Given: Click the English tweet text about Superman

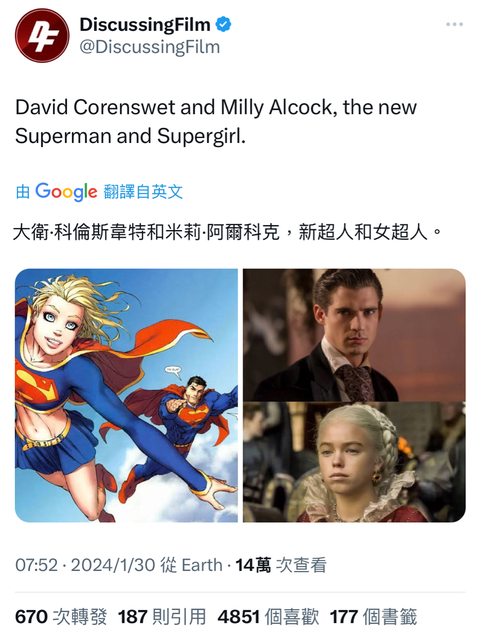Looking at the screenshot, I should click(x=216, y=122).
